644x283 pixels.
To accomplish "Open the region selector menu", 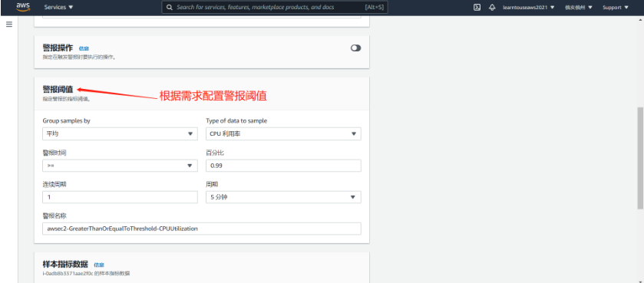I will (578, 8).
